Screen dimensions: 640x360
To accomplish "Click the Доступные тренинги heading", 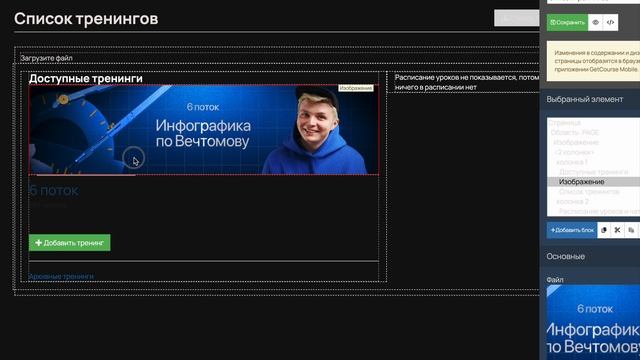I will pyautogui.click(x=86, y=78).
